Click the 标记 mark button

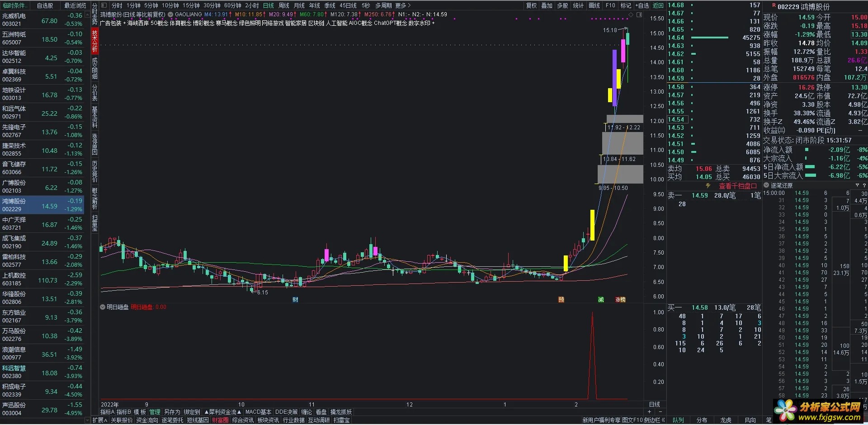626,5
